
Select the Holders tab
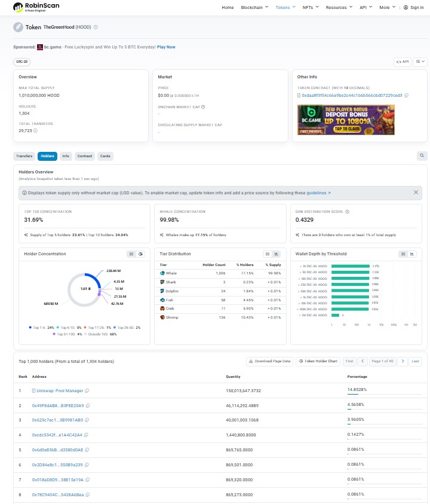pyautogui.click(x=47, y=156)
